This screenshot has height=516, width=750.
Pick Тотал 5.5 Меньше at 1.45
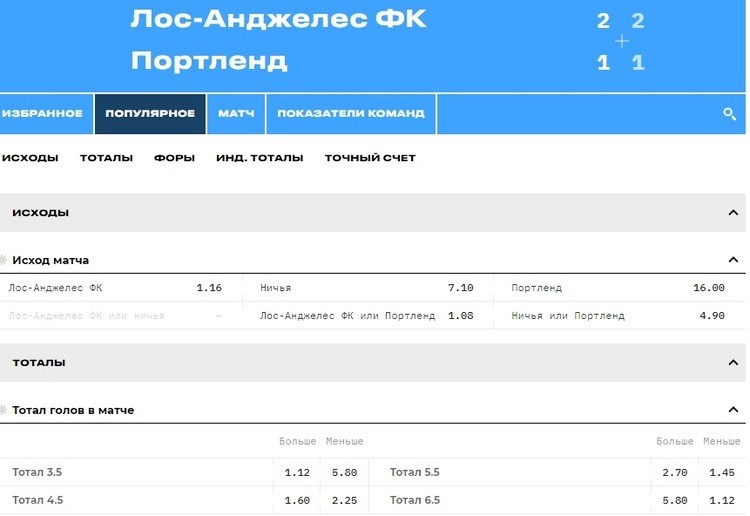pyautogui.click(x=722, y=472)
